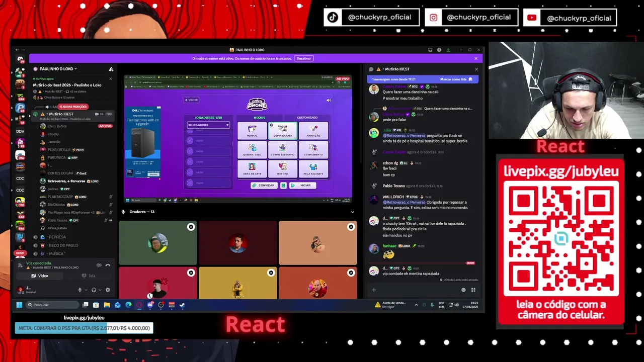Click the Dell Technologies ad in stream

coord(143,142)
